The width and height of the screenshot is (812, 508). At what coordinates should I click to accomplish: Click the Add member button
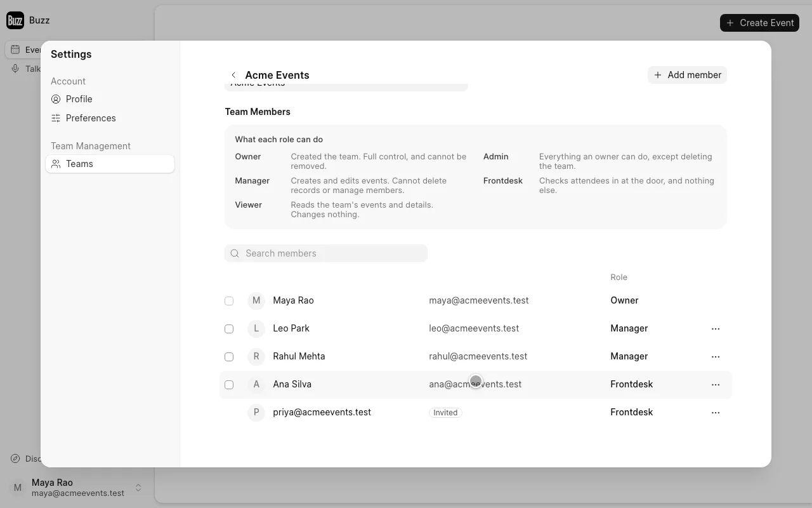(x=687, y=75)
